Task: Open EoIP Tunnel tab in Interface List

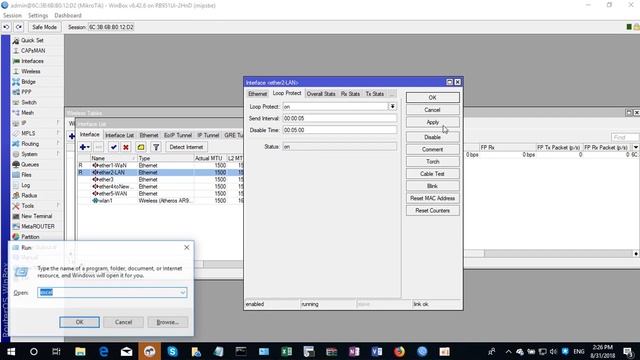Action: [178, 135]
